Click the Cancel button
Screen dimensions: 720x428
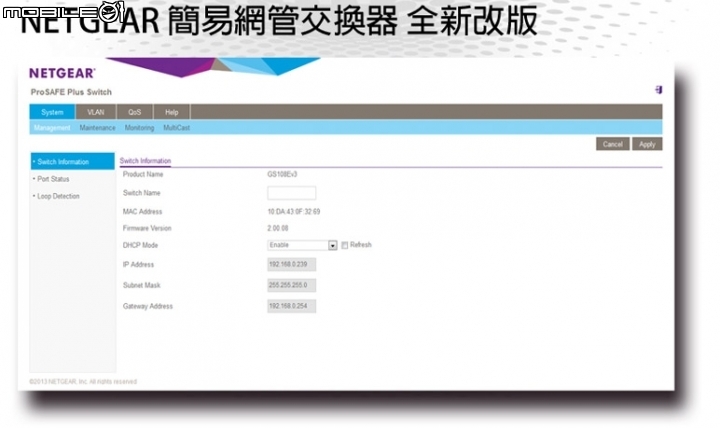613,144
